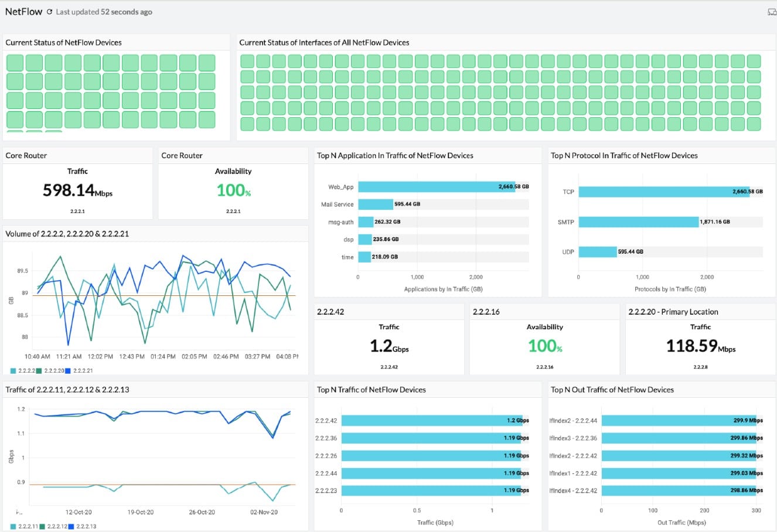Select 'Current Status of Interfaces of All NetFlow Devices' title
777x532 pixels.
[x=324, y=42]
